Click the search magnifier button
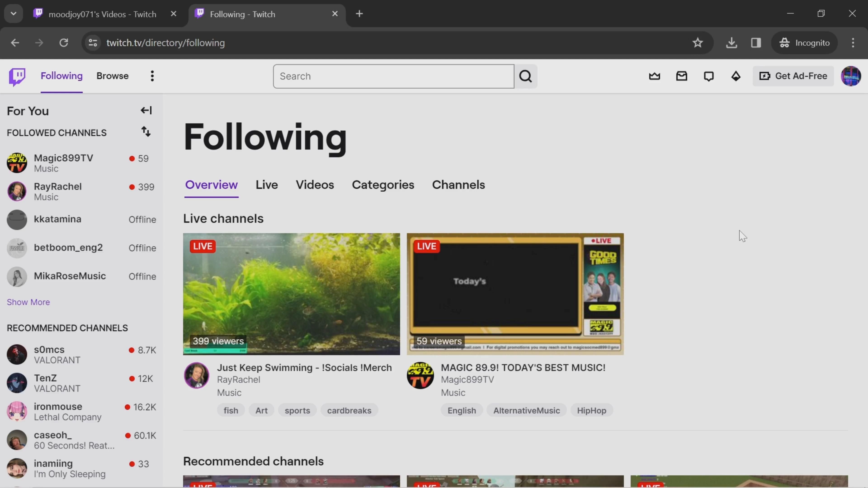Viewport: 868px width, 488px height. tap(525, 76)
